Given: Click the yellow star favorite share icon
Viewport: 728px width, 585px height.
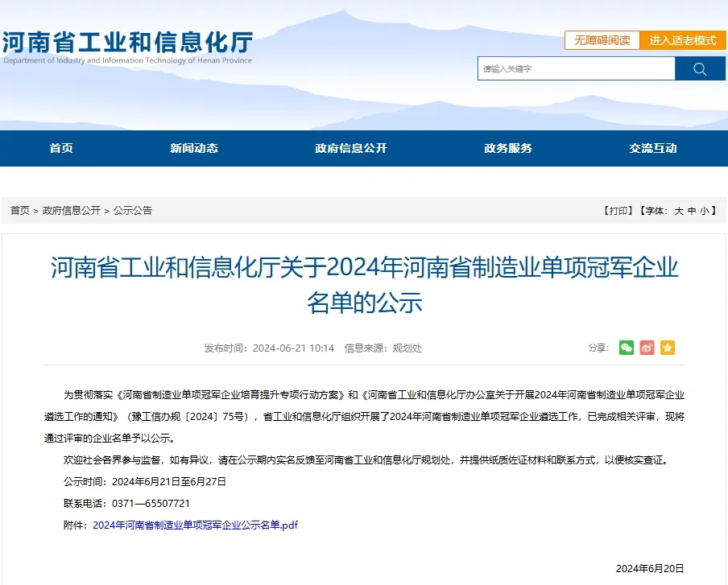Looking at the screenshot, I should point(667,348).
